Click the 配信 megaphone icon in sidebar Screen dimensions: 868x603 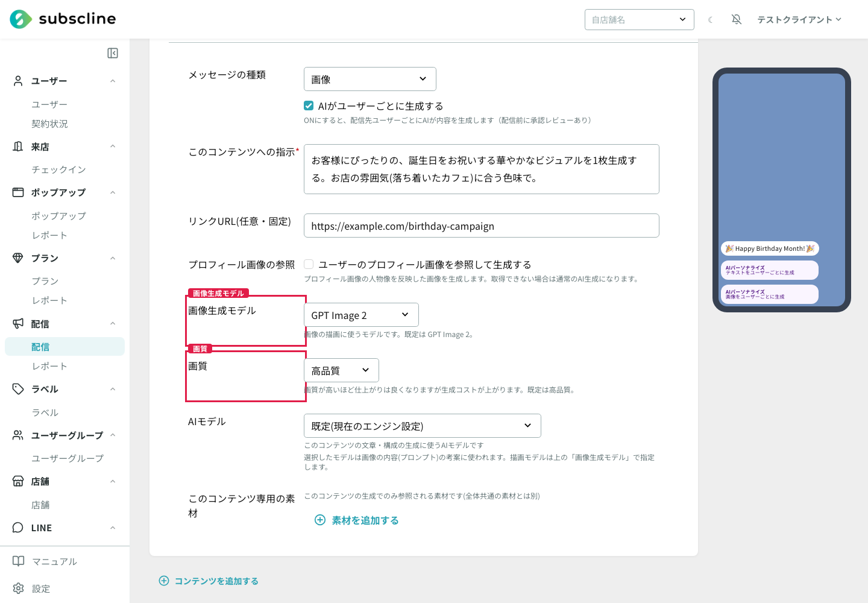[x=18, y=324]
